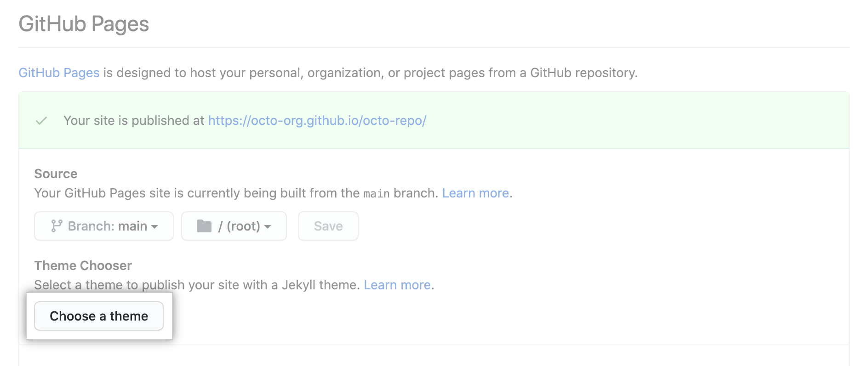Click the Theme Chooser subsection heading
868x366 pixels.
click(x=83, y=265)
